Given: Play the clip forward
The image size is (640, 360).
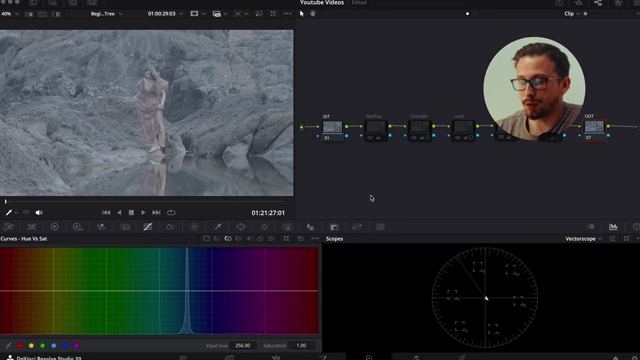Looking at the screenshot, I should click(143, 213).
